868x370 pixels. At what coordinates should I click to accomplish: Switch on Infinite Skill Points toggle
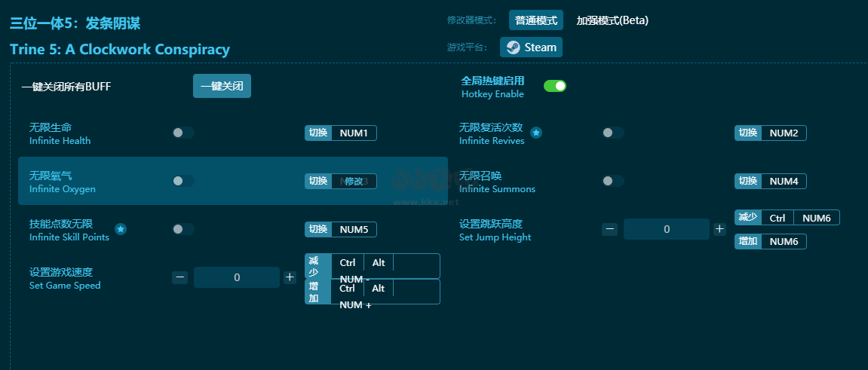pyautogui.click(x=182, y=229)
